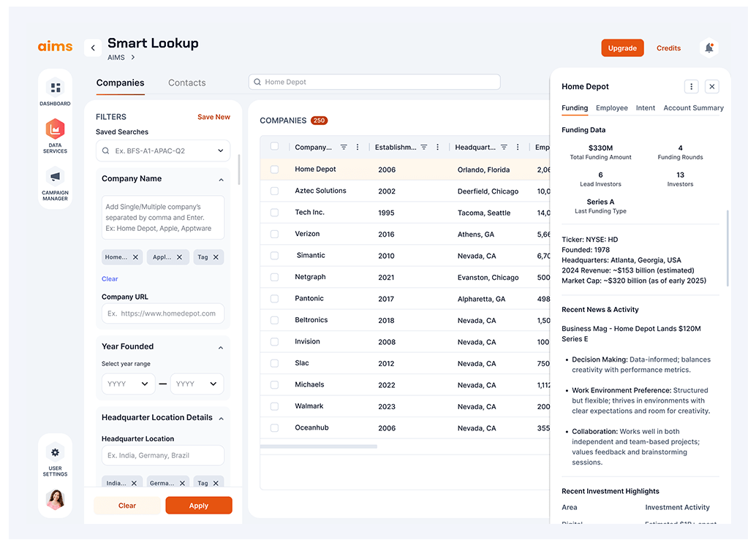Toggle the select-all checkbox in table header
Screen dimensions: 756x548
tap(275, 147)
